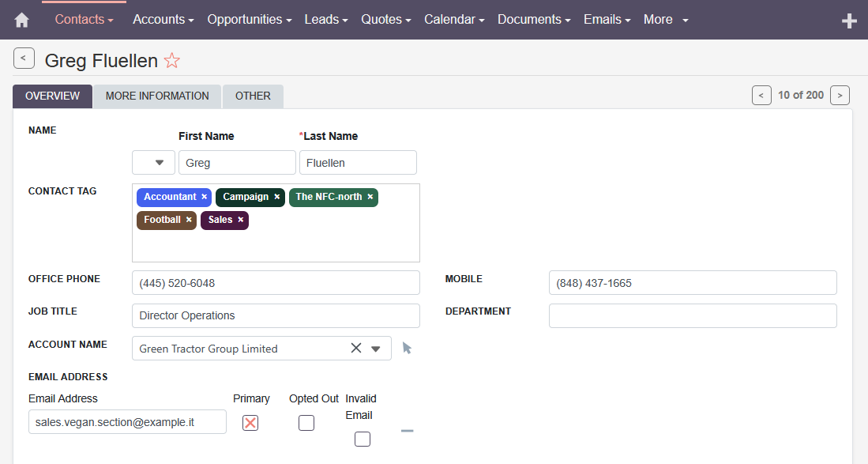Check the Opted Out checkbox
Image resolution: width=868 pixels, height=464 pixels.
306,423
